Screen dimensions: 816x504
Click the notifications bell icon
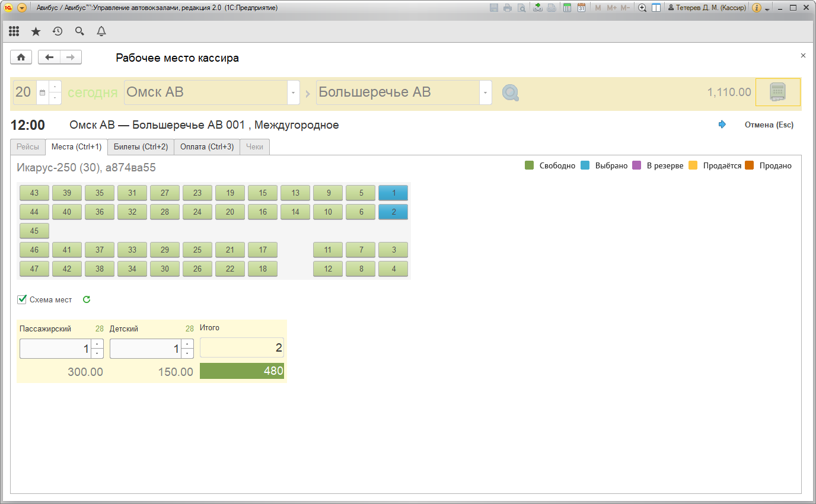tap(101, 31)
